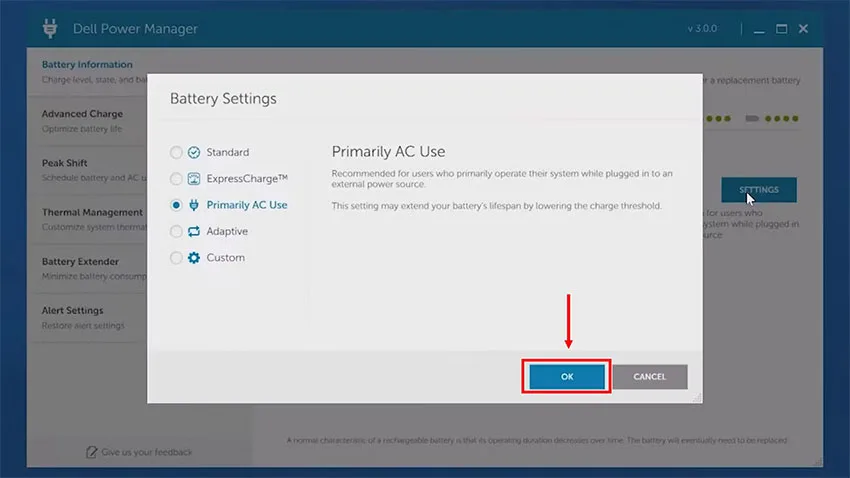Open the Advanced Charge section

coord(87,121)
